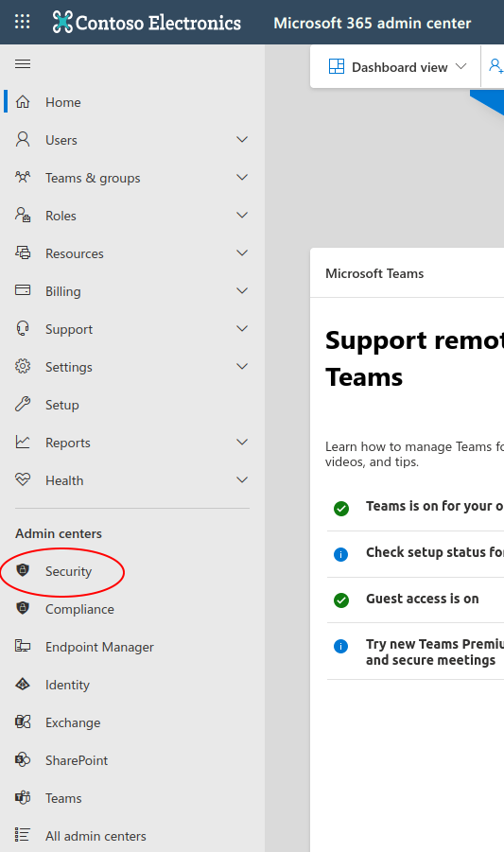Click green checkmark beside Guest access
Image resolution: width=504 pixels, height=852 pixels.
(341, 600)
